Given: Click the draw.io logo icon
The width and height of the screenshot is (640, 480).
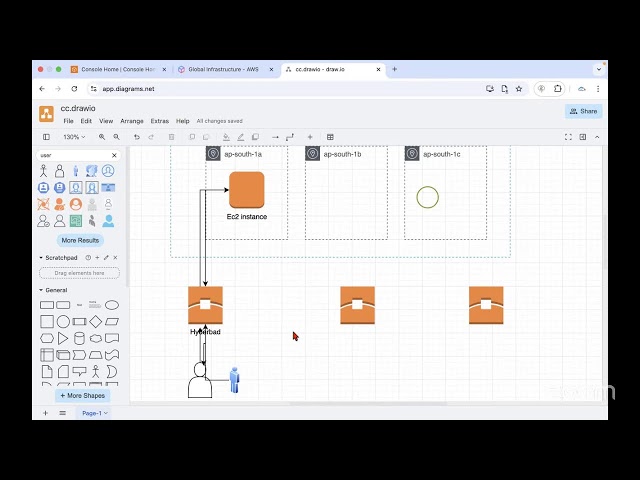Looking at the screenshot, I should 46,114.
